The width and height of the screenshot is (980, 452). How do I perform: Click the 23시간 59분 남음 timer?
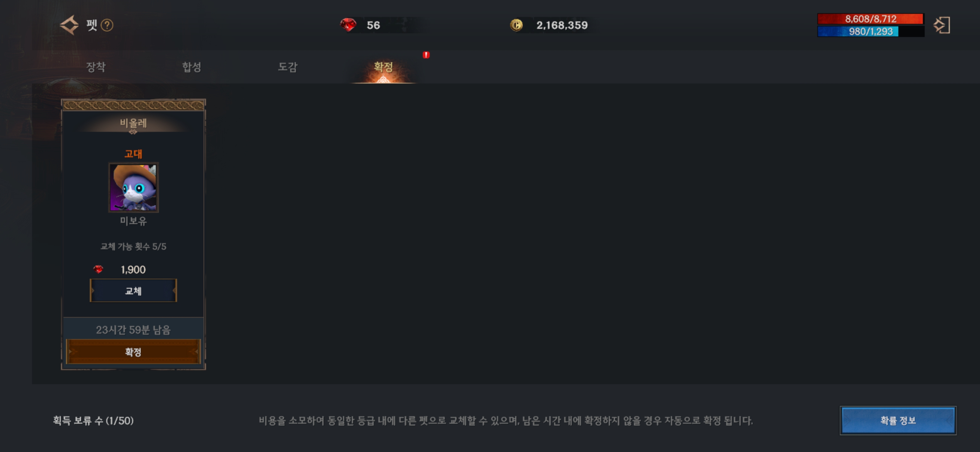pyautogui.click(x=133, y=330)
